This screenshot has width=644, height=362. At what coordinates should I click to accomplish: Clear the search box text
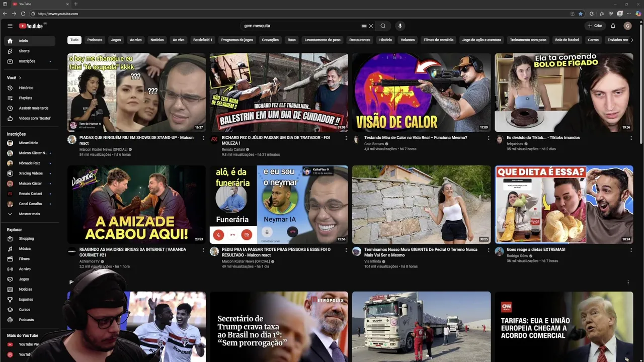click(x=371, y=26)
